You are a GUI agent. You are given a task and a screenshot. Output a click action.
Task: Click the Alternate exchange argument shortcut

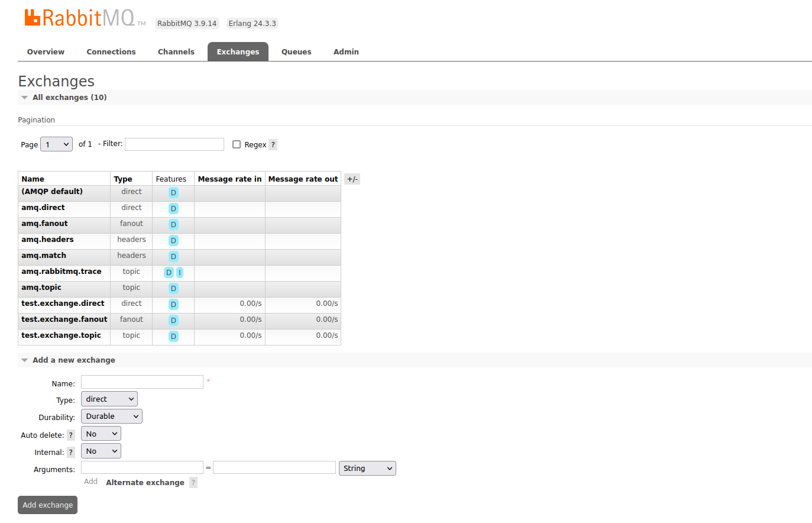pyautogui.click(x=145, y=483)
